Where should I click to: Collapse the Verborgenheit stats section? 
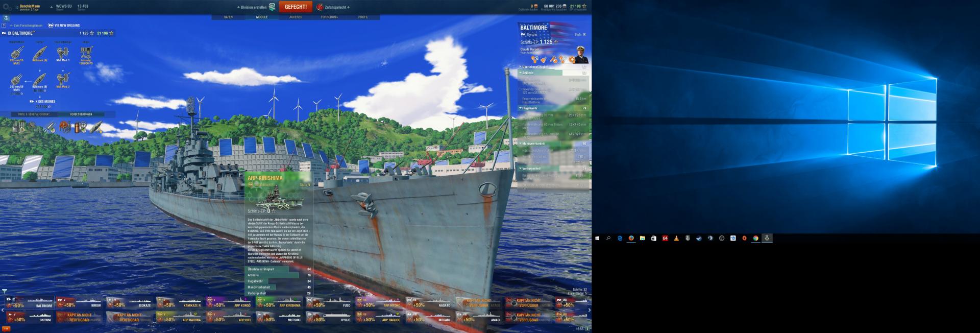pos(554,168)
